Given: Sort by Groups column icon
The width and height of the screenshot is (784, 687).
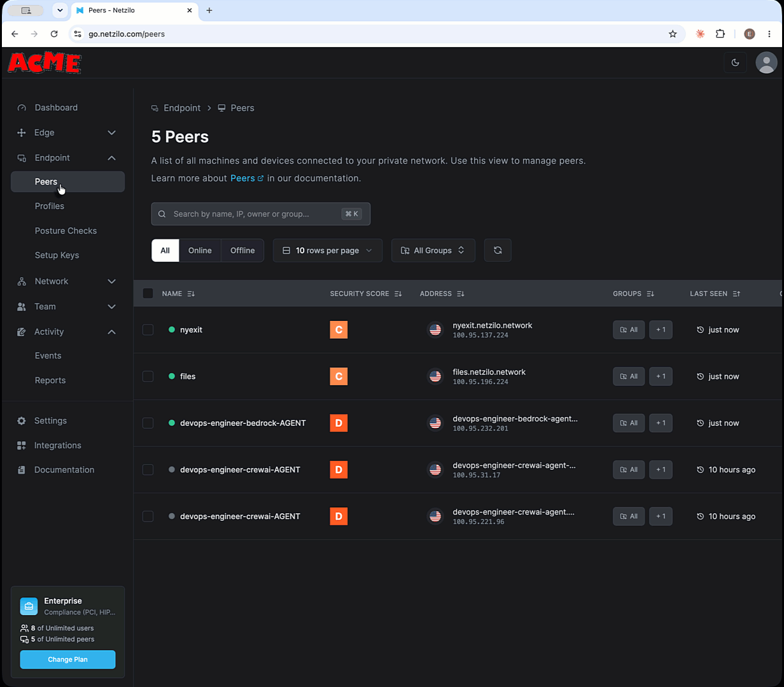Looking at the screenshot, I should pos(650,294).
